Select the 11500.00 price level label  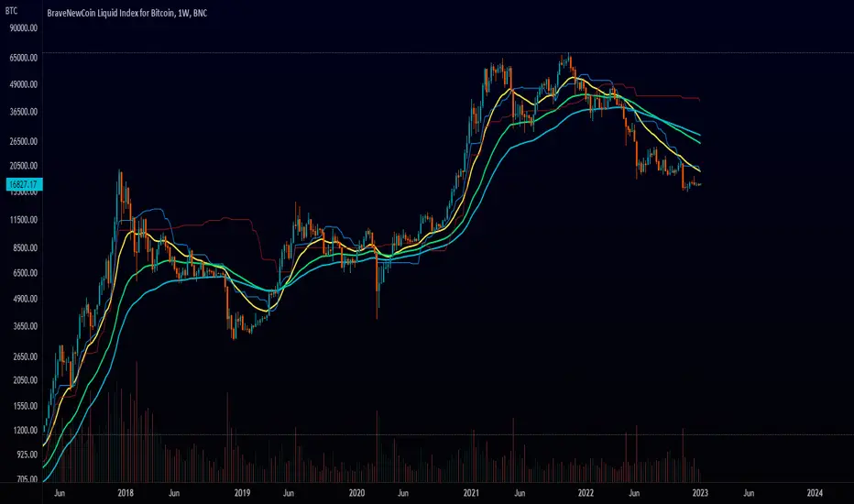pos(24,220)
